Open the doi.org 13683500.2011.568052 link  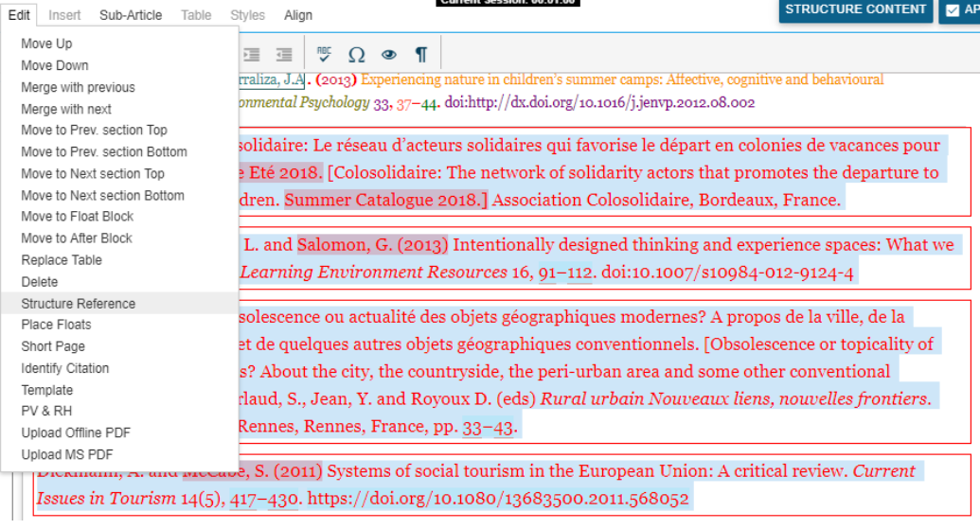[x=498, y=499]
